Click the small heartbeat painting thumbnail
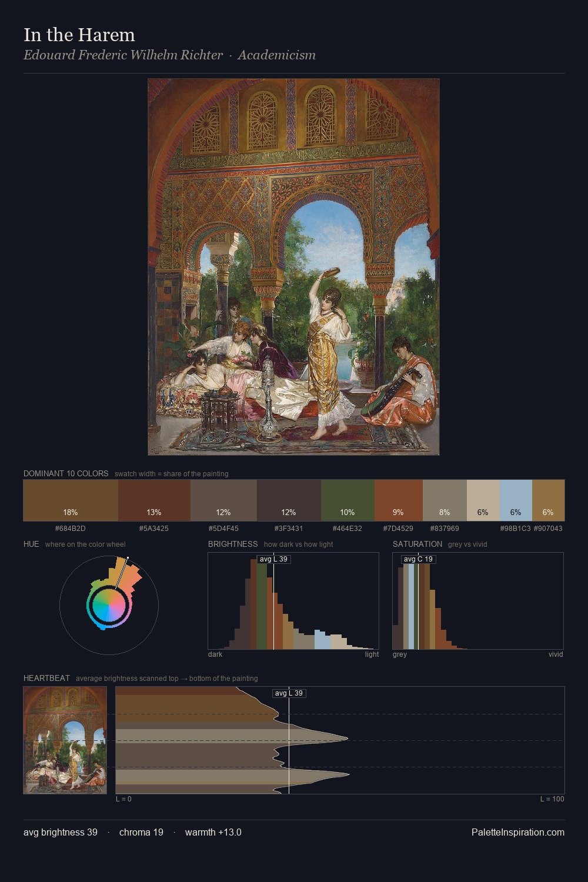Viewport: 588px width, 882px height. click(65, 740)
